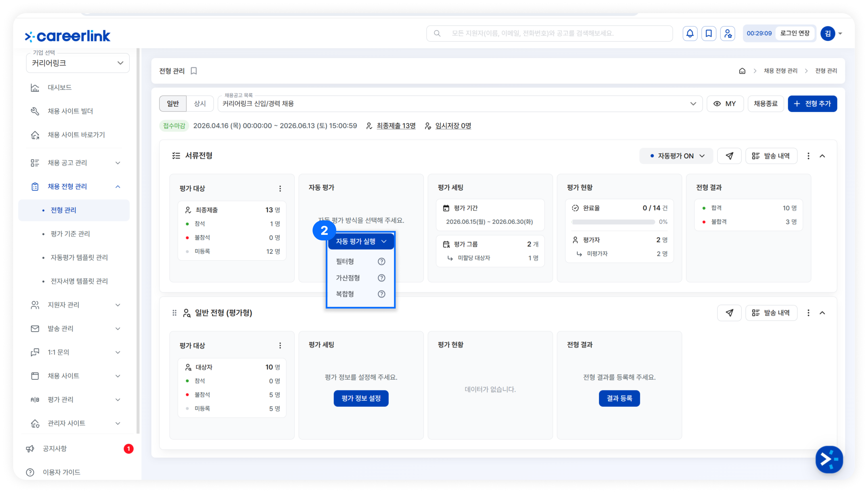This screenshot has width=868, height=493.
Task: Show help for 필터형 option
Action: (x=382, y=261)
